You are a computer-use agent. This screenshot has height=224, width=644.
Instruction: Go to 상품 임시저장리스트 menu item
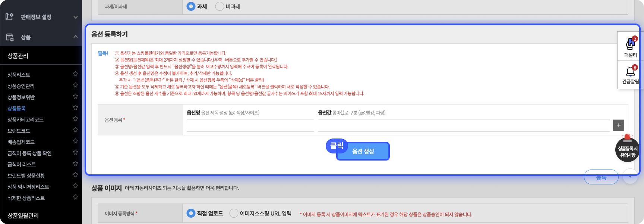pos(28,187)
